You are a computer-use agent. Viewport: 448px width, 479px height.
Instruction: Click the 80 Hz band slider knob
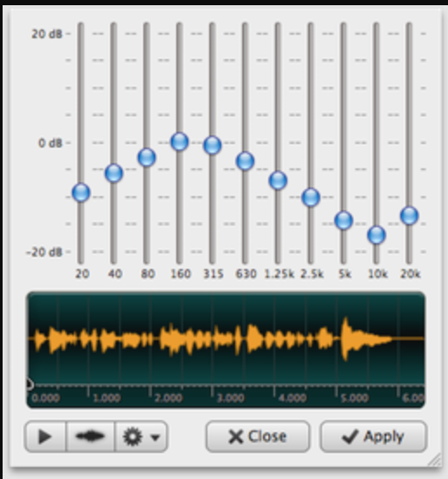tap(147, 158)
